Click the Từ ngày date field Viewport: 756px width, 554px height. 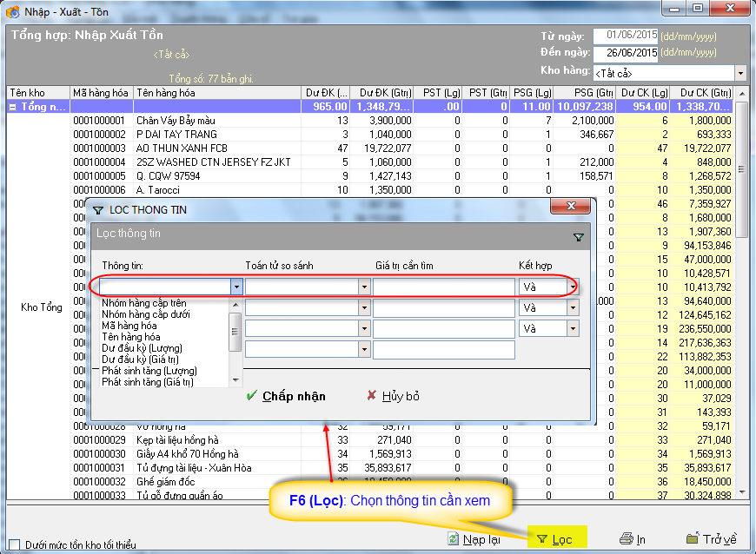625,36
